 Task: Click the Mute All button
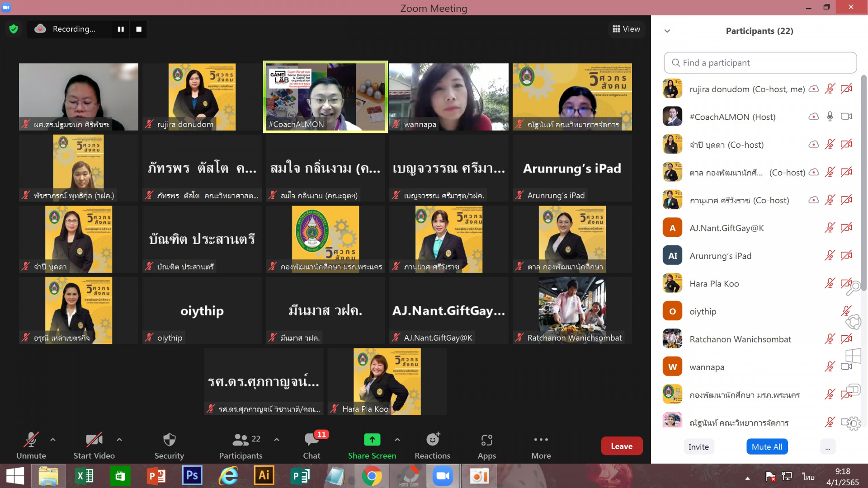click(767, 447)
